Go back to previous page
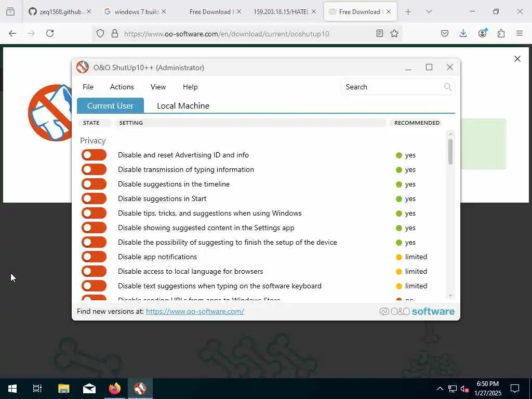532x399 pixels. click(12, 33)
